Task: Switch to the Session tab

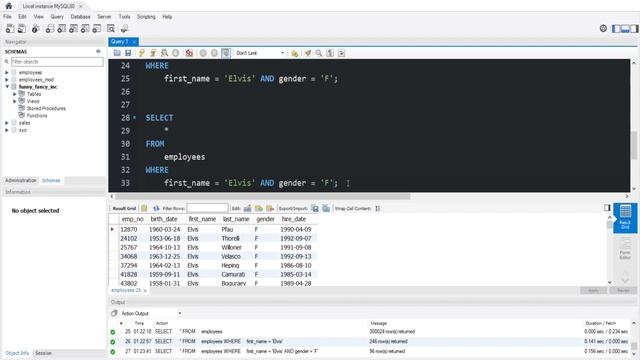Action: pos(43,353)
